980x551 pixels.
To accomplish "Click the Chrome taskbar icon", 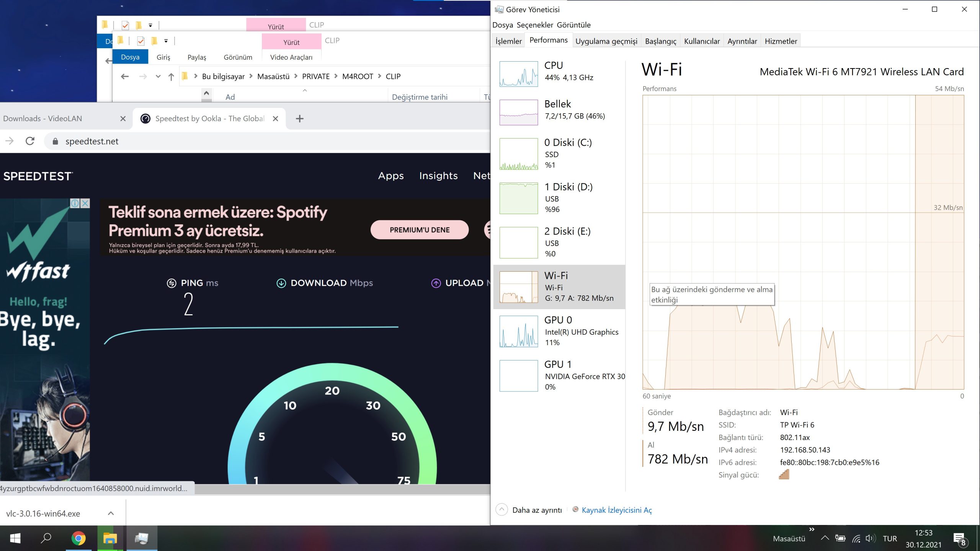I will tap(78, 538).
